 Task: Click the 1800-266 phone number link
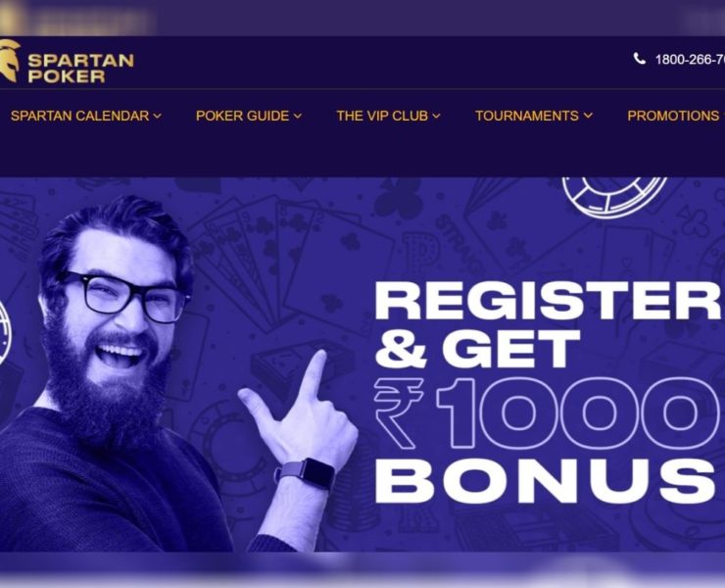coord(690,60)
